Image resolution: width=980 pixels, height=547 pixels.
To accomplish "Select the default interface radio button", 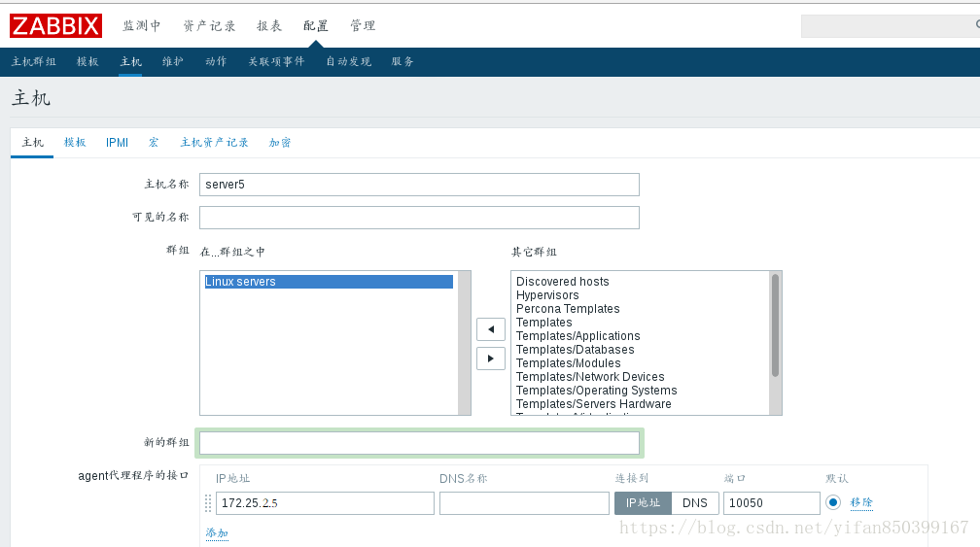I will pos(833,502).
